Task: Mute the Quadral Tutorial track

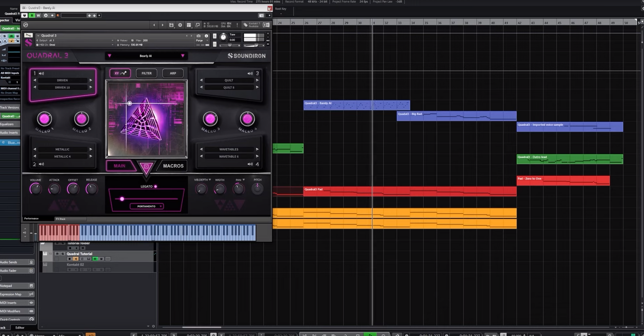Action: [x=57, y=254]
